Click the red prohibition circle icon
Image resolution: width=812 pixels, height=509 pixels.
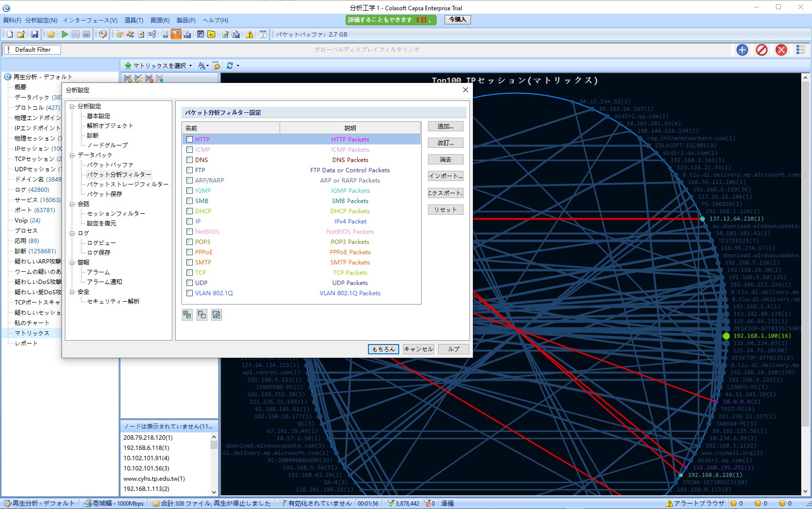[x=762, y=50]
